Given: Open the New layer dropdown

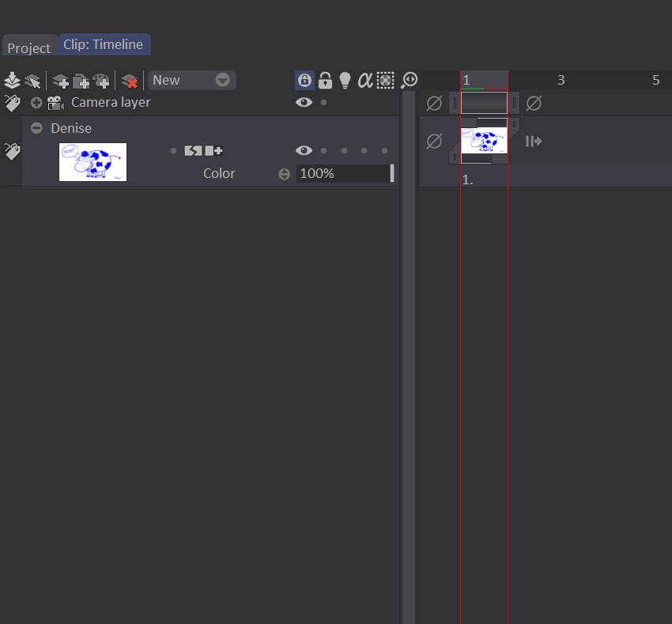Looking at the screenshot, I should tap(190, 80).
